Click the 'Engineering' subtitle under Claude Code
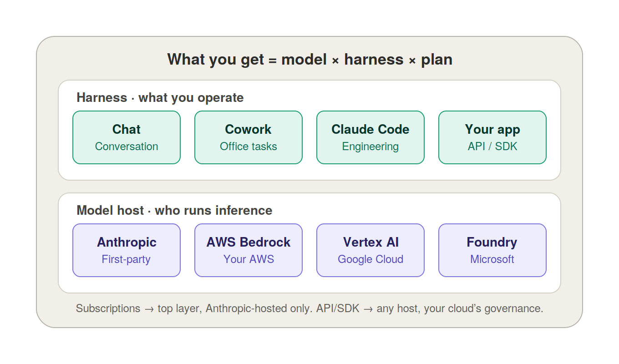619x364 pixels. [370, 147]
